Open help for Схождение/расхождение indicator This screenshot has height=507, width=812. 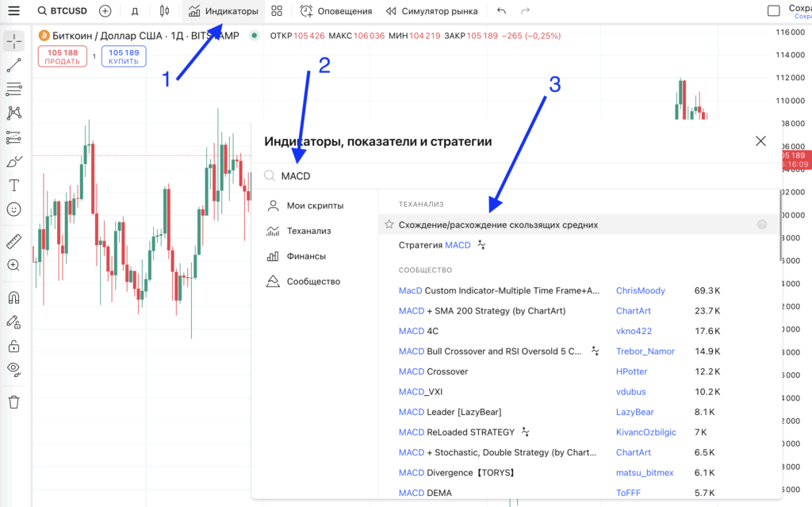pos(762,225)
